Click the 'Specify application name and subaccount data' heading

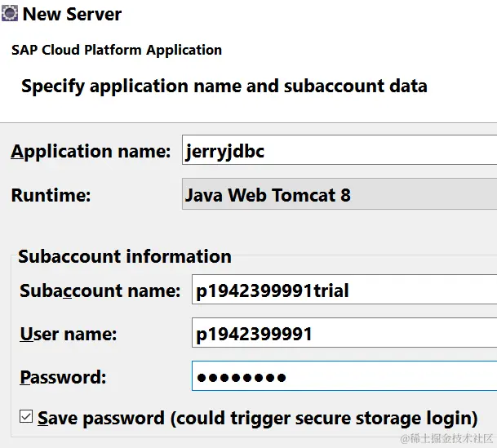224,86
